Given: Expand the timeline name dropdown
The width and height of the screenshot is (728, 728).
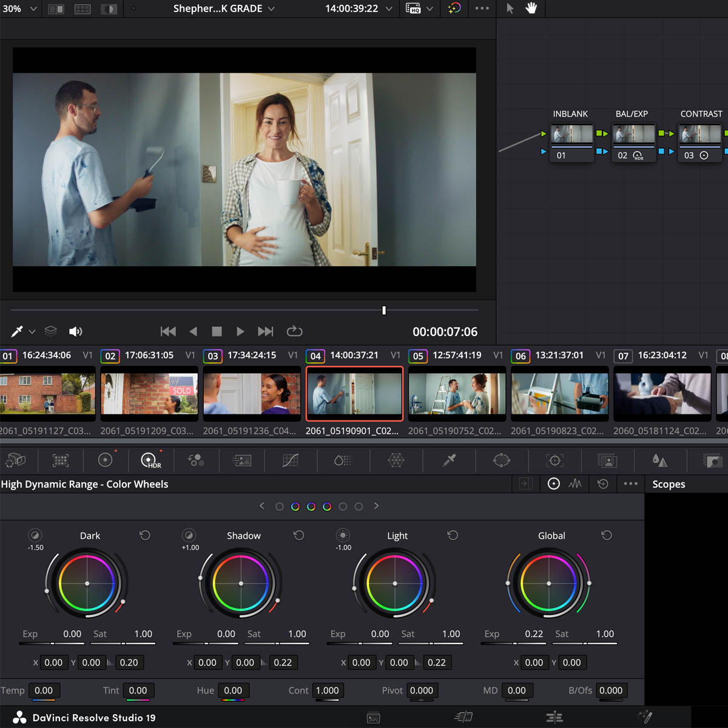Looking at the screenshot, I should click(x=271, y=8).
